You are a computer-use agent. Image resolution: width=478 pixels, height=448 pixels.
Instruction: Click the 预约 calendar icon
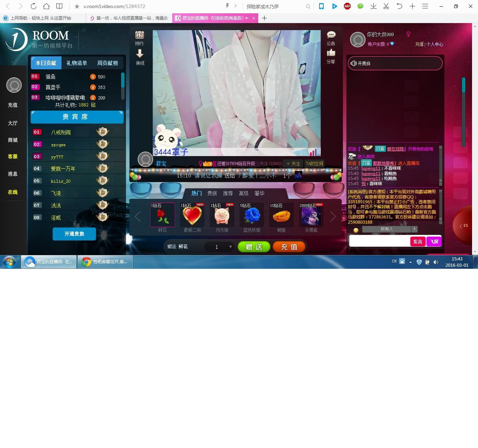(x=140, y=35)
